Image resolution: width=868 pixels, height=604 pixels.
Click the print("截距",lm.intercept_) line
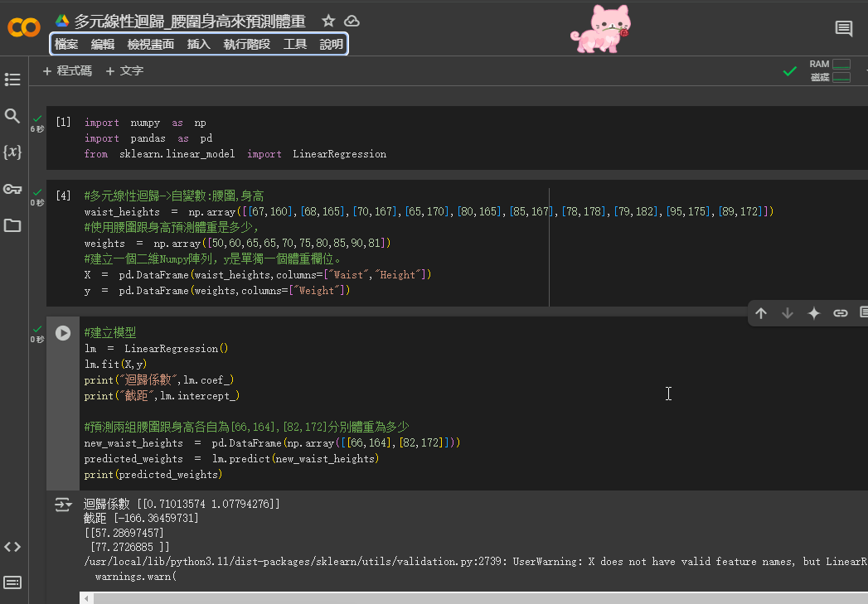[162, 396]
